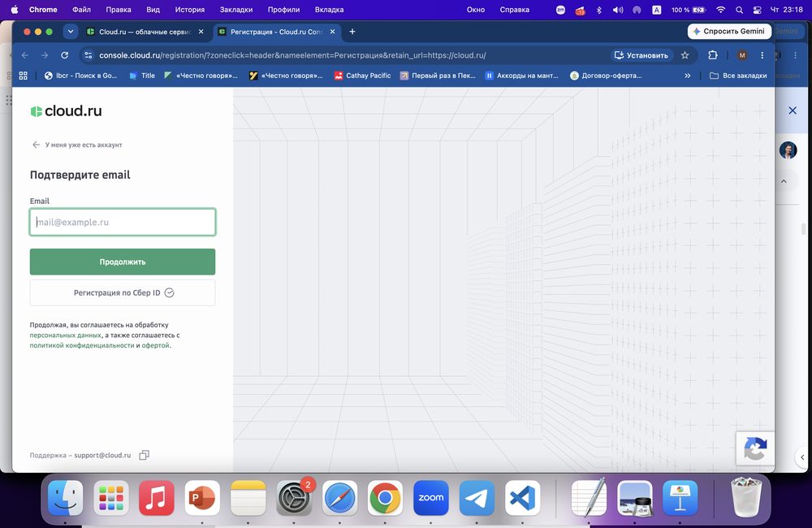Launch Visual Studio Code from the Dock
This screenshot has width=812, height=528.
(x=522, y=497)
